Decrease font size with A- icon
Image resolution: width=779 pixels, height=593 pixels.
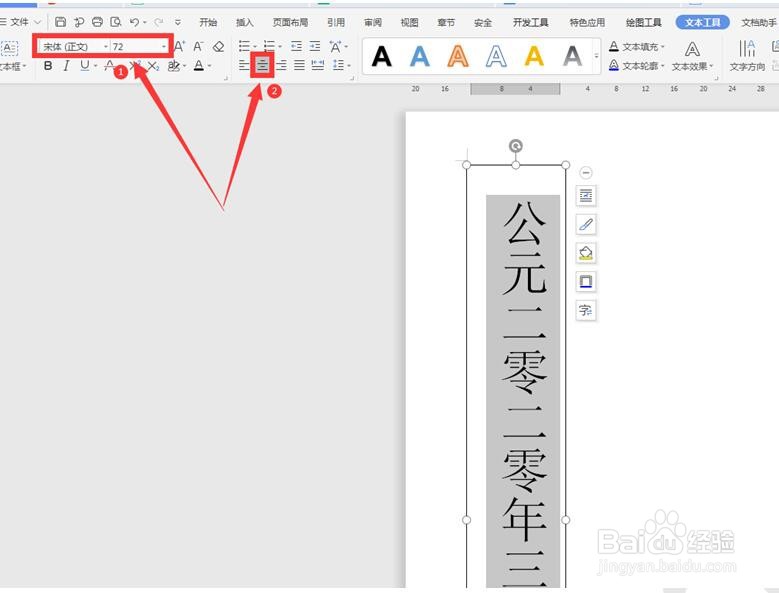pos(198,47)
